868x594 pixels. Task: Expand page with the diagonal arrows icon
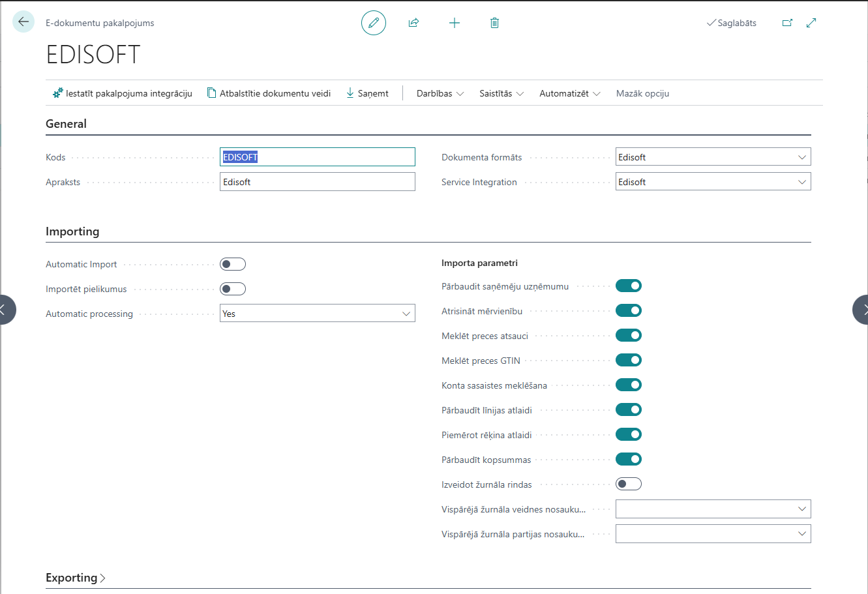[x=811, y=23]
